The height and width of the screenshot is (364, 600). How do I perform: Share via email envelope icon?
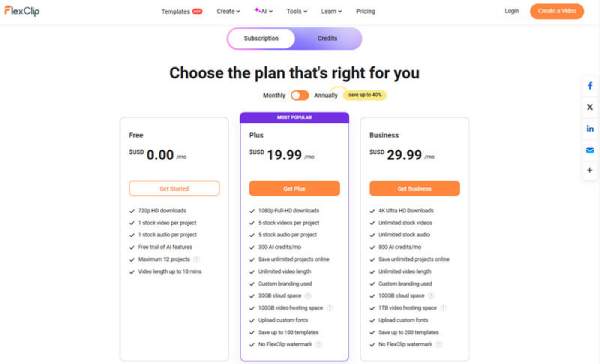[x=590, y=150]
